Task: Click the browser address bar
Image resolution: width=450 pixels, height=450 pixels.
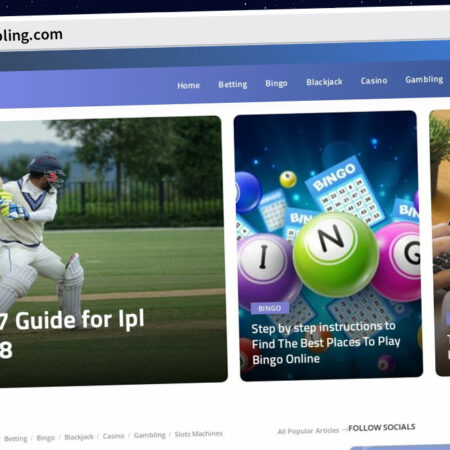Action: coord(225,32)
